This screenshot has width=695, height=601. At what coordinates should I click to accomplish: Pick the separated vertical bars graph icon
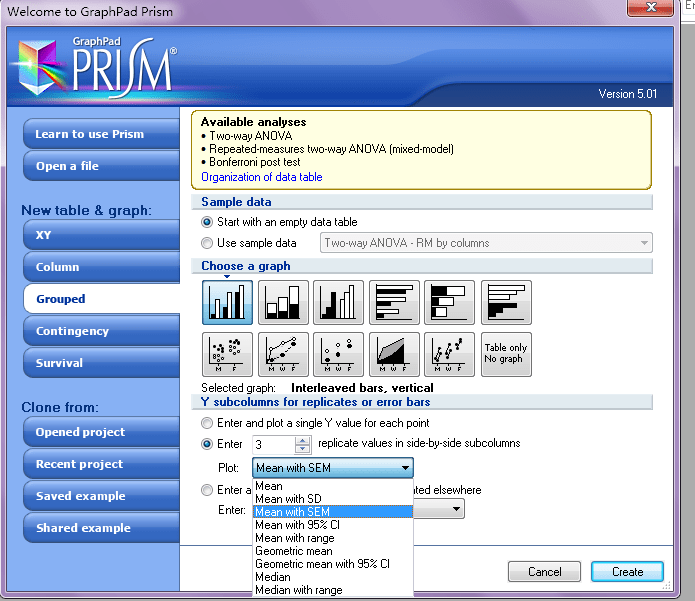tap(338, 302)
